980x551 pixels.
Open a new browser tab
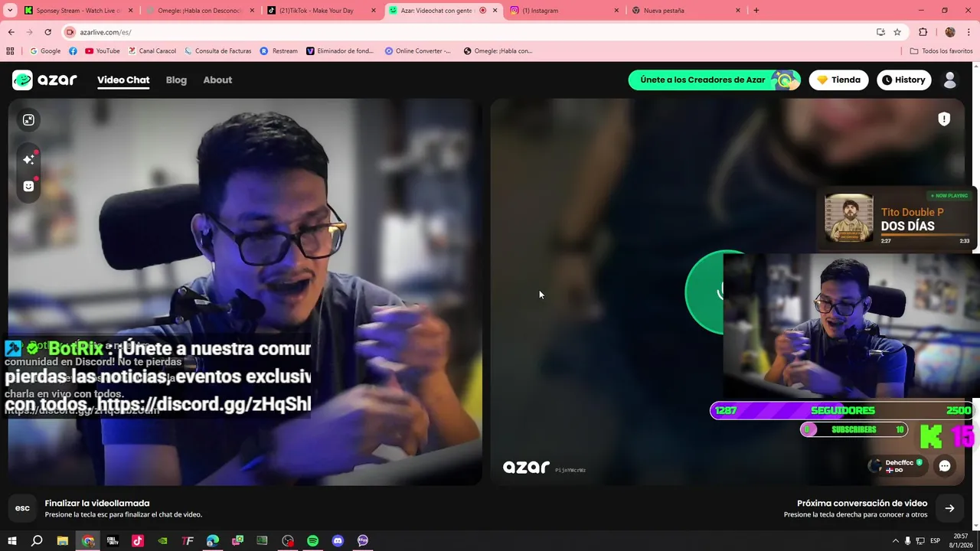click(x=756, y=11)
